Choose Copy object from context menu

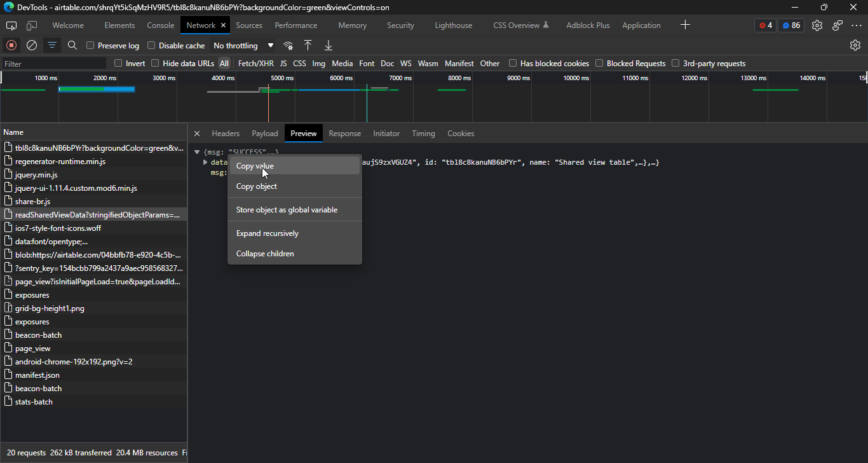(295, 186)
